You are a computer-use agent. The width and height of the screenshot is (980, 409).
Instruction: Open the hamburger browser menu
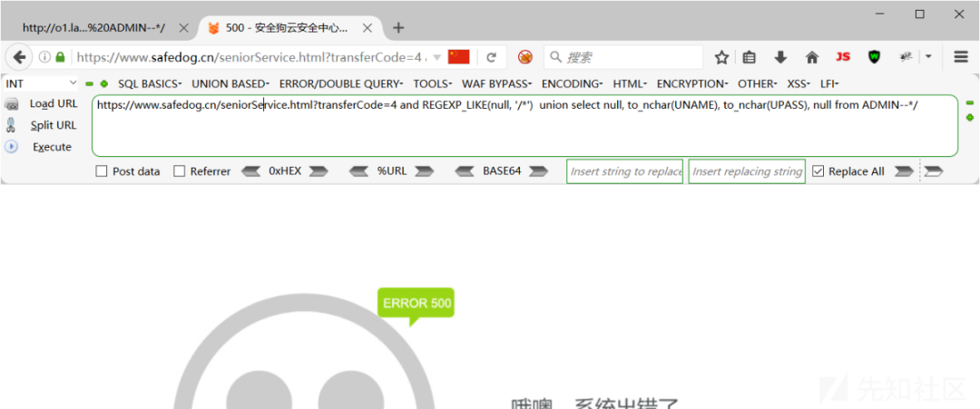961,57
